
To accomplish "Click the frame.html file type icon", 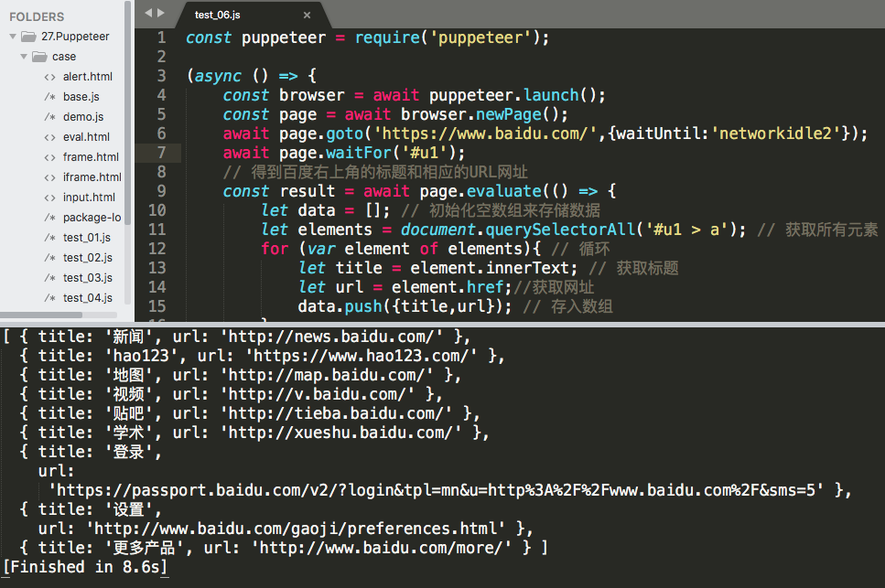I will 50,158.
